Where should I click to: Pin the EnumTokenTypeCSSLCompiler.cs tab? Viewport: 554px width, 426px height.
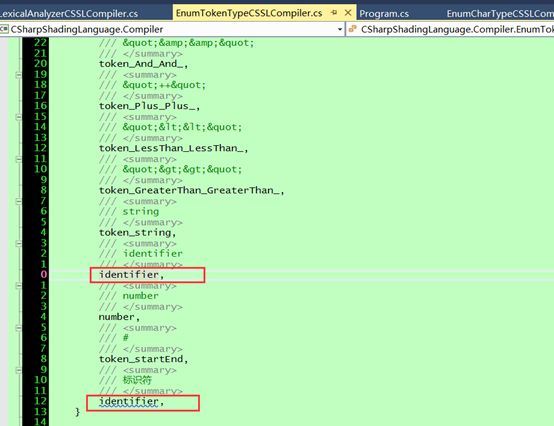[334, 13]
